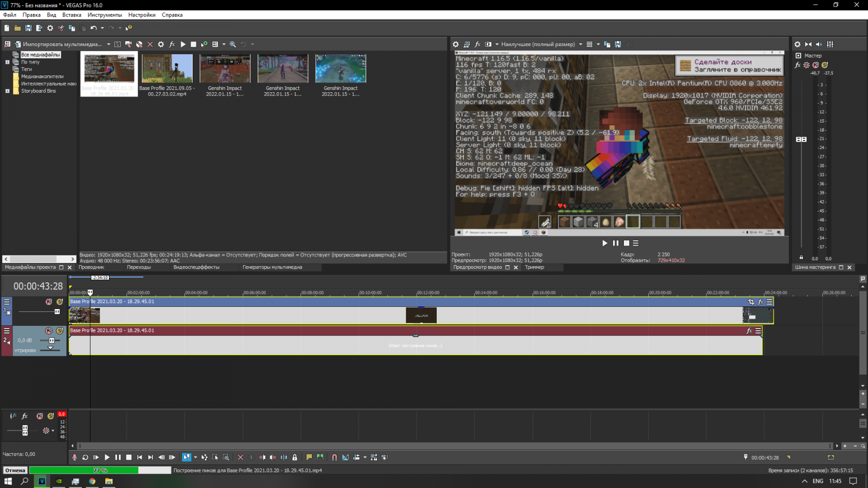
Task: Open the video track 1 hamburger menu
Action: (x=7, y=302)
